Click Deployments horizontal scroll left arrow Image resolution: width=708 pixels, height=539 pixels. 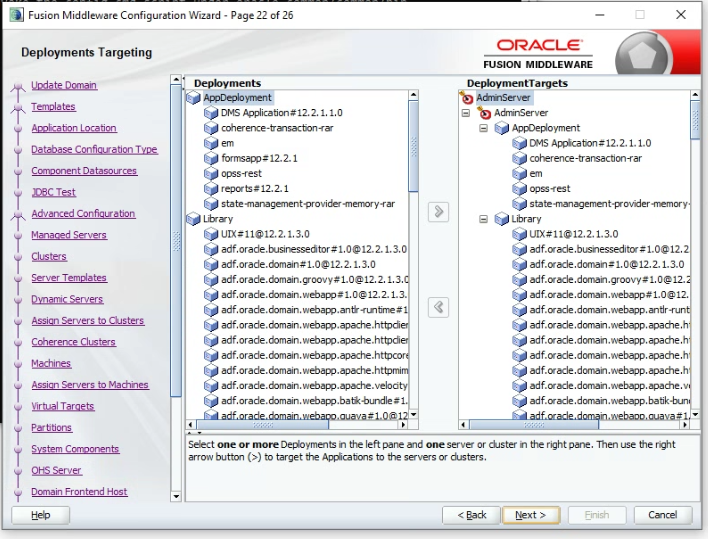[x=191, y=424]
